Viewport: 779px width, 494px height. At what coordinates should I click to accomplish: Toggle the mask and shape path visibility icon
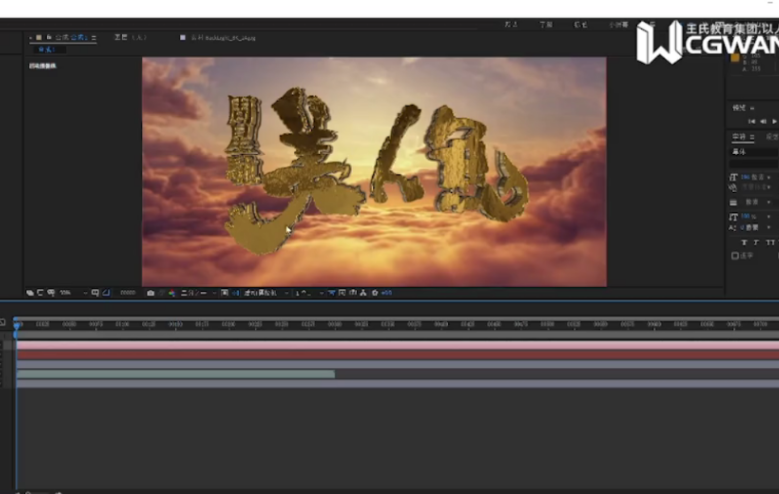coord(106,293)
